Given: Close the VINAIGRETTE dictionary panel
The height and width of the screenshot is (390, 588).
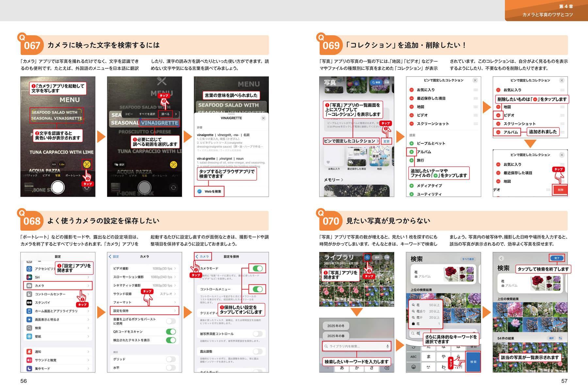Looking at the screenshot, I should pyautogui.click(x=263, y=118).
